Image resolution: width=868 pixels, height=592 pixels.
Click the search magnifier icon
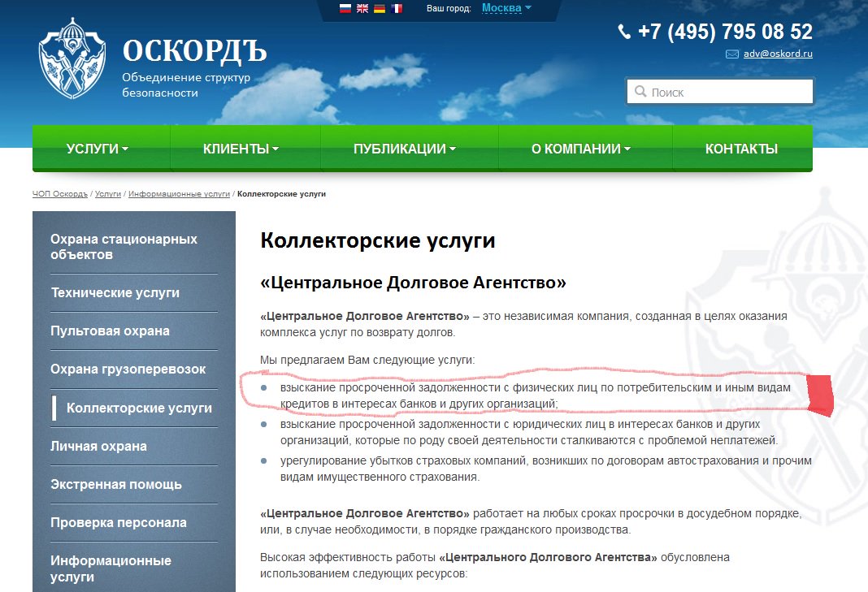point(640,91)
